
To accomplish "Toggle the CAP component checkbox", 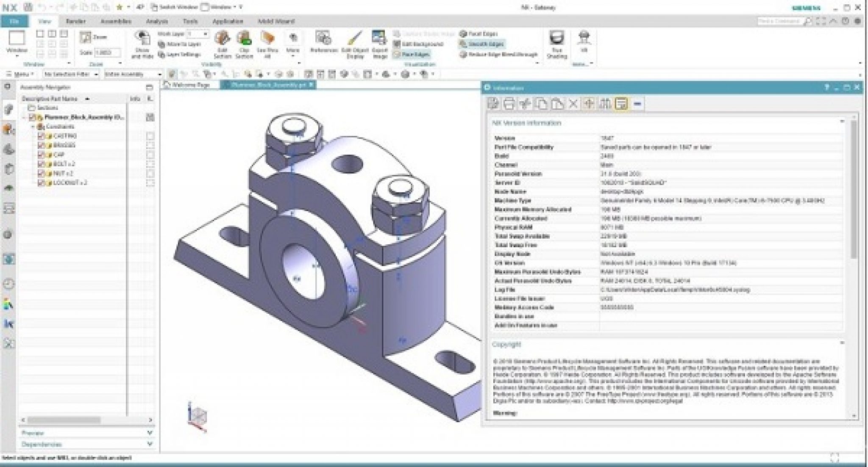I will click(x=41, y=155).
